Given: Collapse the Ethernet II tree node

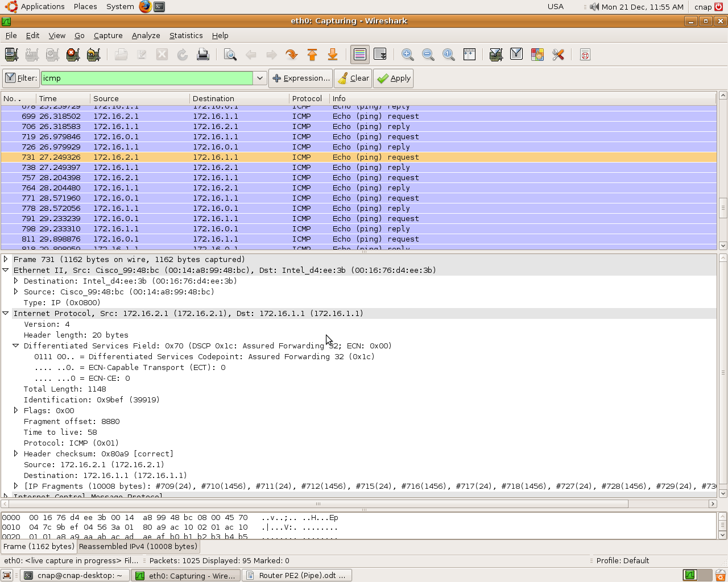Looking at the screenshot, I should [6, 270].
